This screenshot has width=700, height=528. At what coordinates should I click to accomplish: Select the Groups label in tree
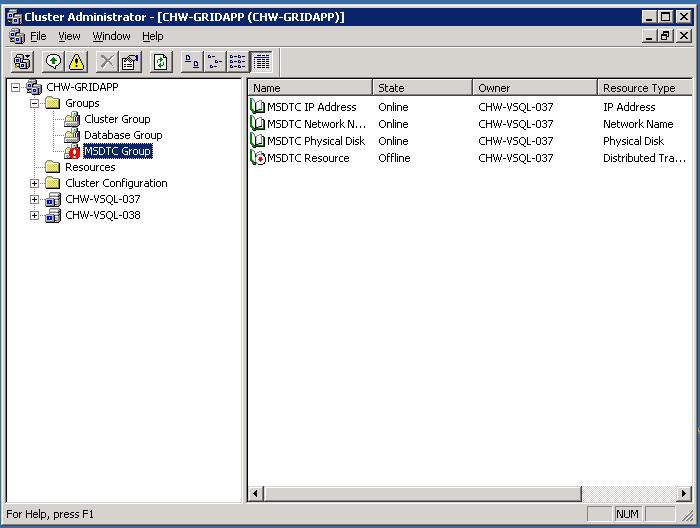tap(82, 103)
